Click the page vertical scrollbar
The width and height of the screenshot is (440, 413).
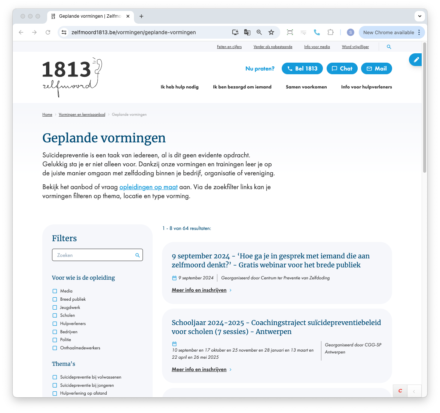pyautogui.click(x=424, y=108)
